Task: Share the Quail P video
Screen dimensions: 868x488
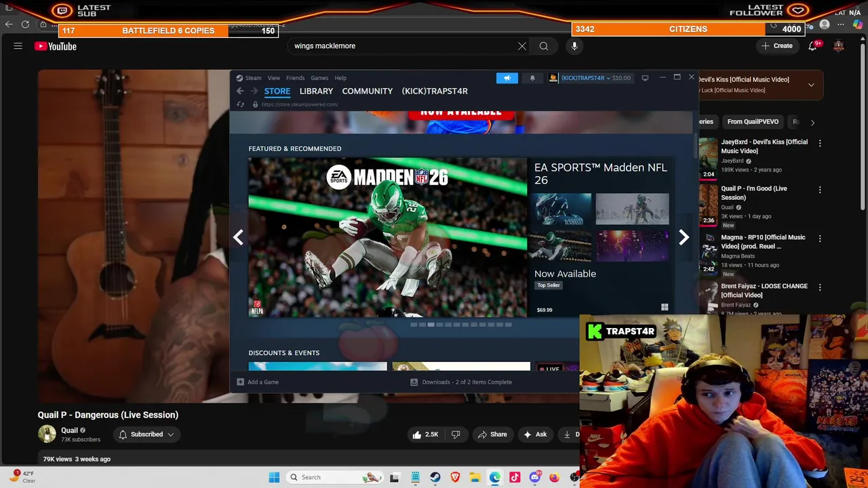Action: (x=492, y=434)
